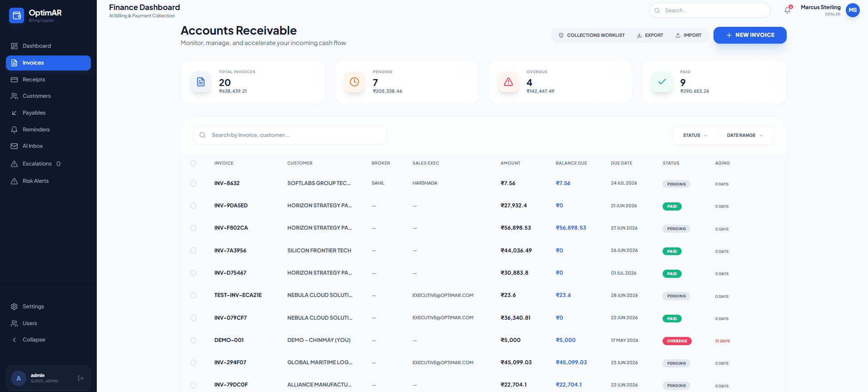Viewport: 868px width, 392px height.
Task: Collapse the sidebar navigation
Action: [x=48, y=340]
